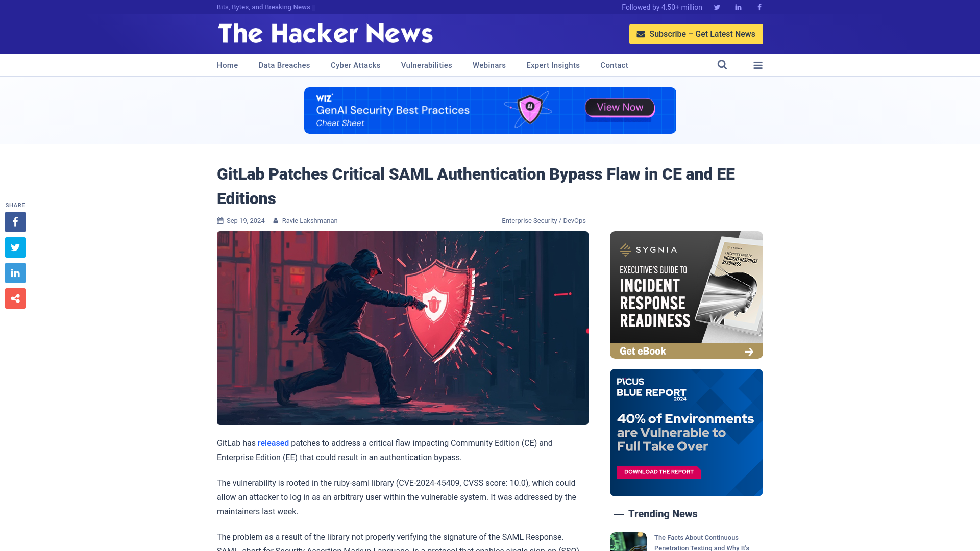Click the LinkedIn icon in the top header

tap(738, 7)
